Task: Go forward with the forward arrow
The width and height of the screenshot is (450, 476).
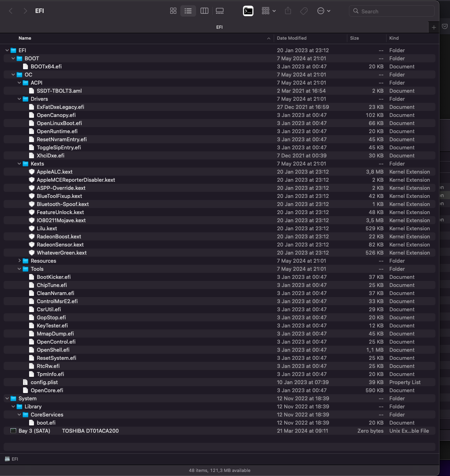Action: click(x=25, y=11)
